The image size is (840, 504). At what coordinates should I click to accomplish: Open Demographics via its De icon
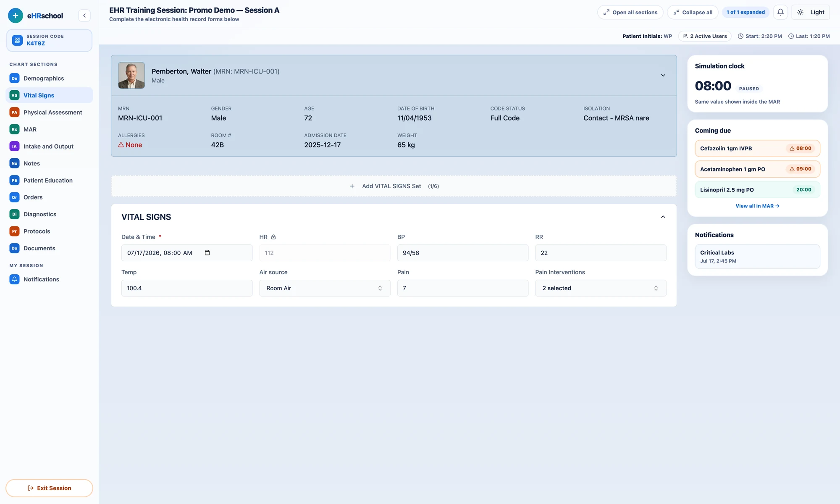click(14, 78)
